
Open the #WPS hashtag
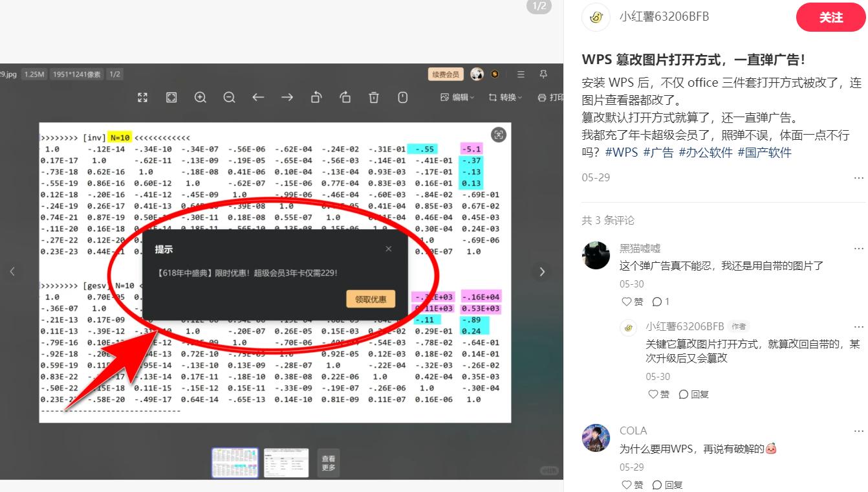622,153
